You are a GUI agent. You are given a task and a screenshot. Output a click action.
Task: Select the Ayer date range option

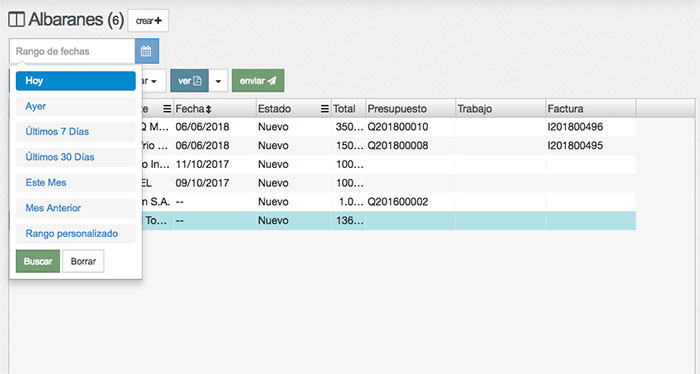[x=75, y=106]
